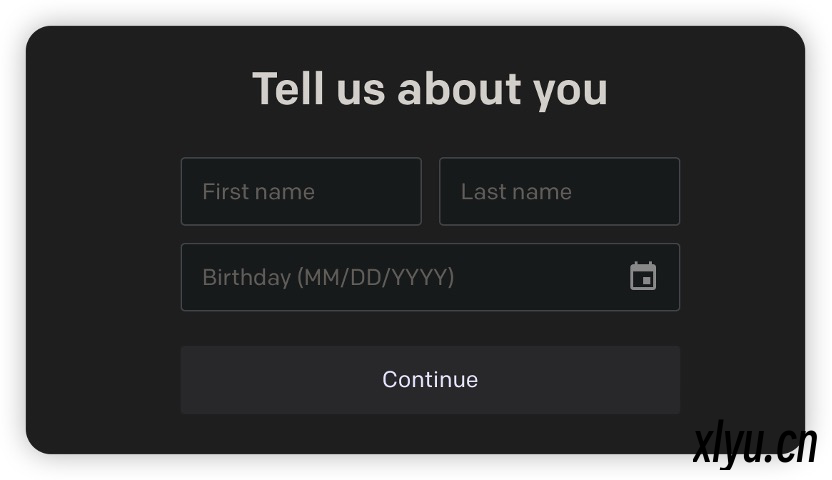Choose a date via the calendar glyph
The image size is (832, 480).
643,276
